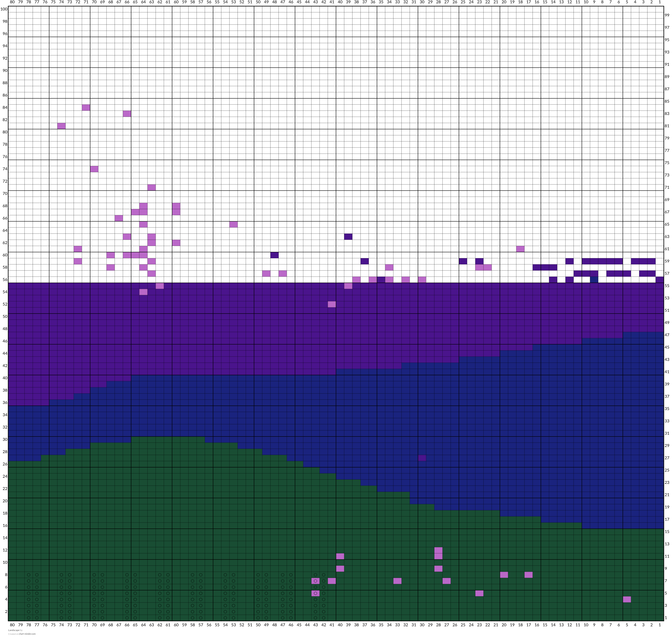Select the pink stitch at row 7, column 33

coord(397,581)
